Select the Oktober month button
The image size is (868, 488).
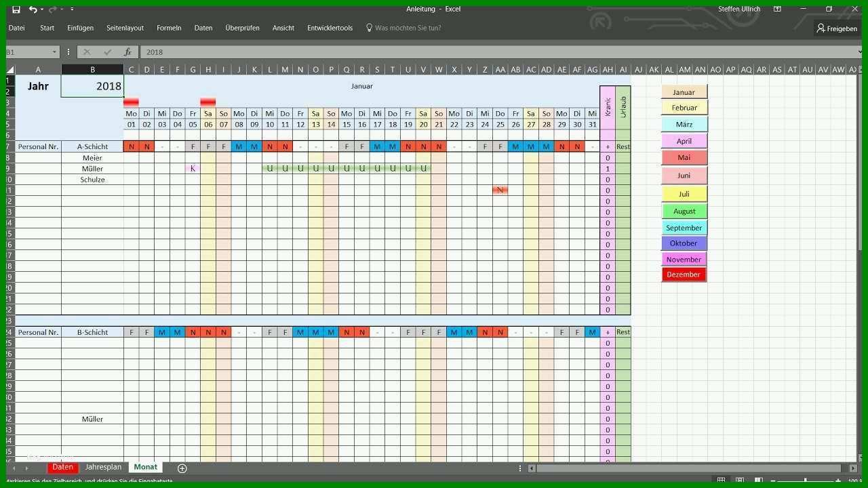[x=684, y=243]
